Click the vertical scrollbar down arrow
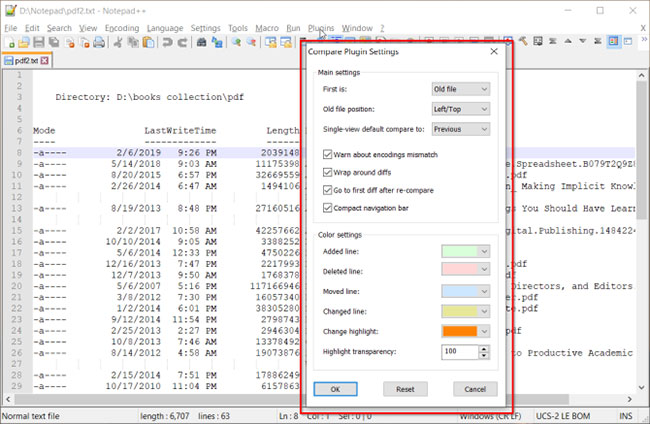The image size is (650, 424). pyautogui.click(x=641, y=388)
